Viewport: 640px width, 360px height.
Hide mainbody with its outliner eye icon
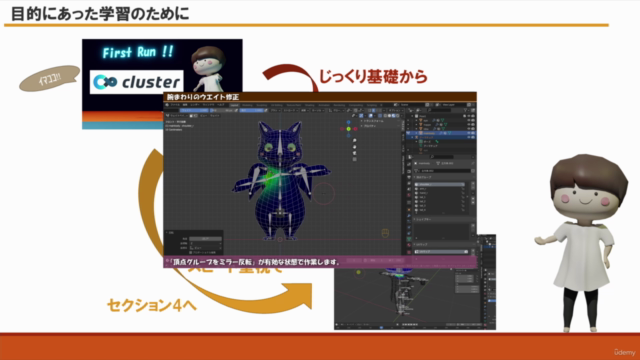pyautogui.click(x=469, y=133)
